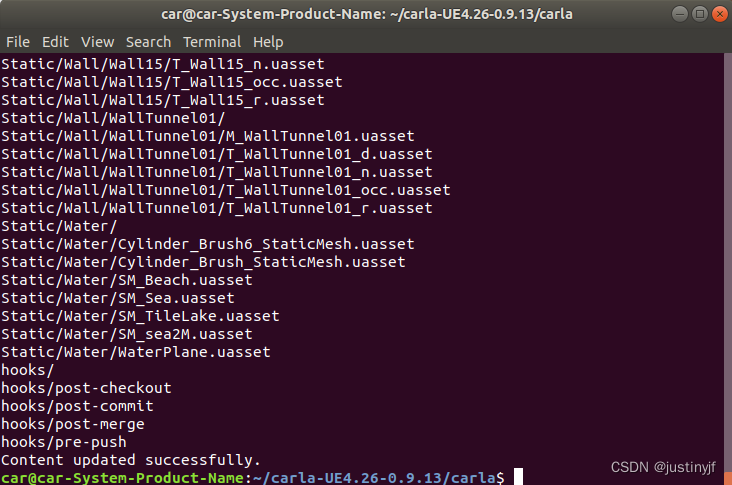Close the terminal window
This screenshot has width=732, height=485.
point(719,14)
